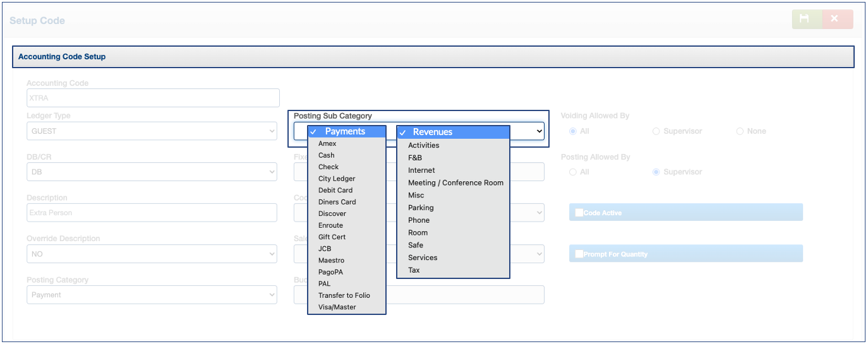This screenshot has height=344, width=868.
Task: Tick the Code Active checkbox
Action: click(579, 213)
